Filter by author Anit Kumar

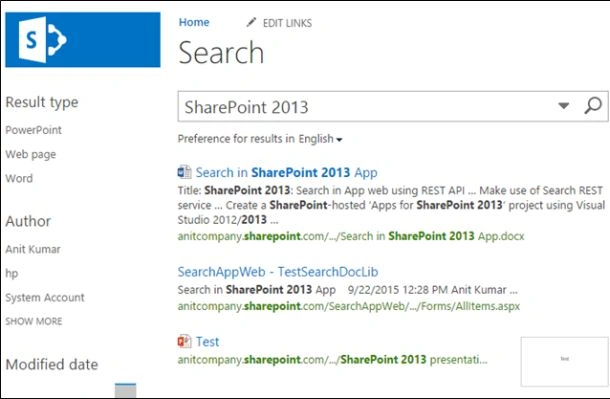(33, 249)
